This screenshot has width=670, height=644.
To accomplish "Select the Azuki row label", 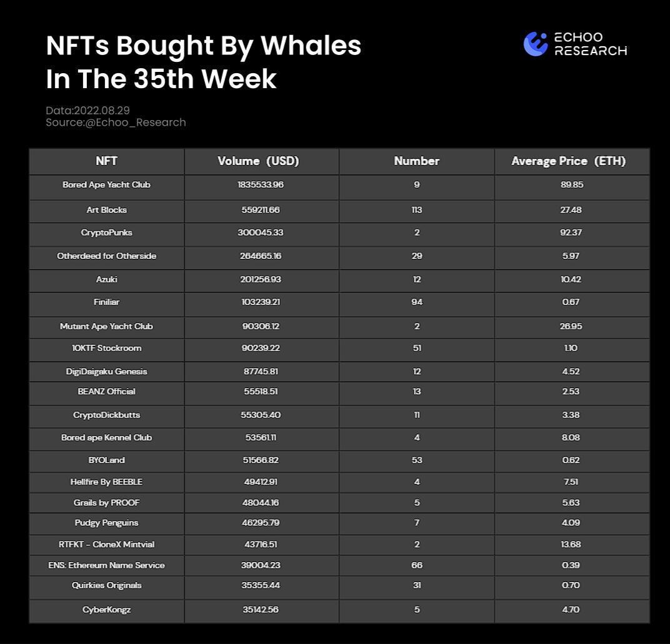I will [x=106, y=279].
